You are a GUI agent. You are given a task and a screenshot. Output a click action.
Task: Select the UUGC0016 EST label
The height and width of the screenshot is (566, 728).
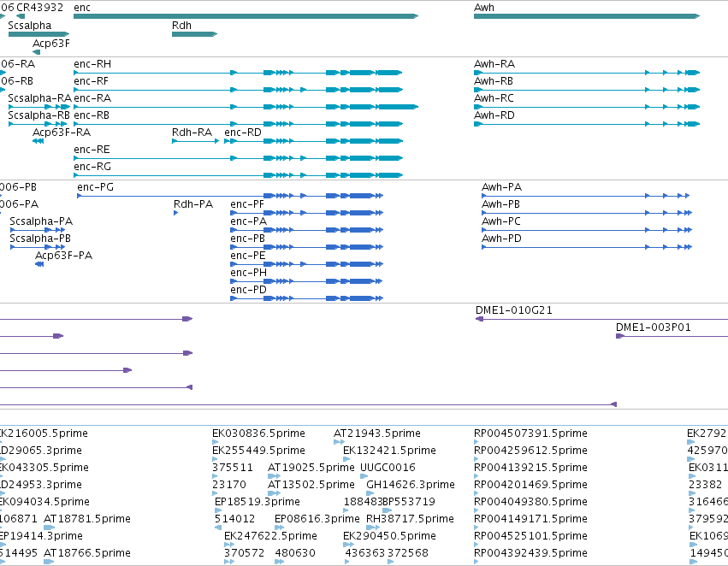coord(388,468)
